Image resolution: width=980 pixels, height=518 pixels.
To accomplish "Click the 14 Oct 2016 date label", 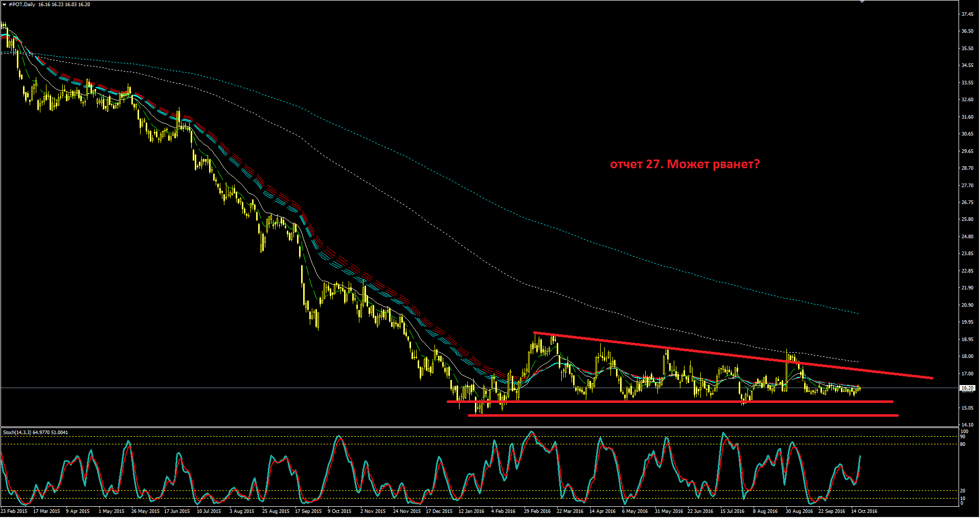I will 864,511.
